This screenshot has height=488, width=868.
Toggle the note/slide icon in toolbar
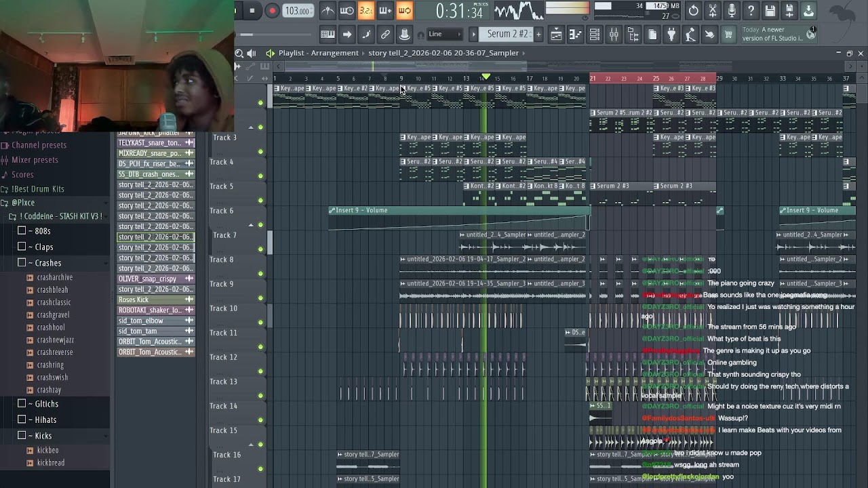366,34
